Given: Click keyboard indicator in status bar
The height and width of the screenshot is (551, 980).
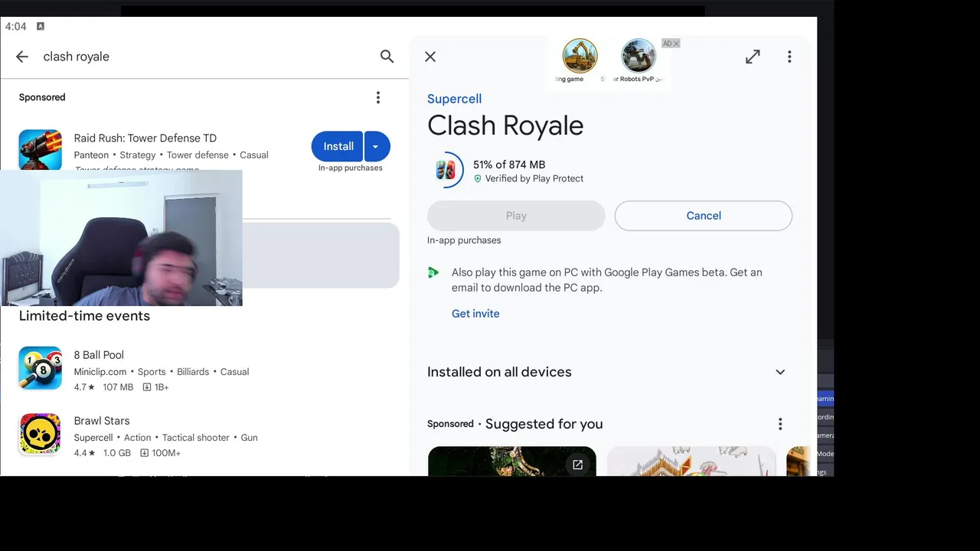Looking at the screenshot, I should tap(41, 26).
